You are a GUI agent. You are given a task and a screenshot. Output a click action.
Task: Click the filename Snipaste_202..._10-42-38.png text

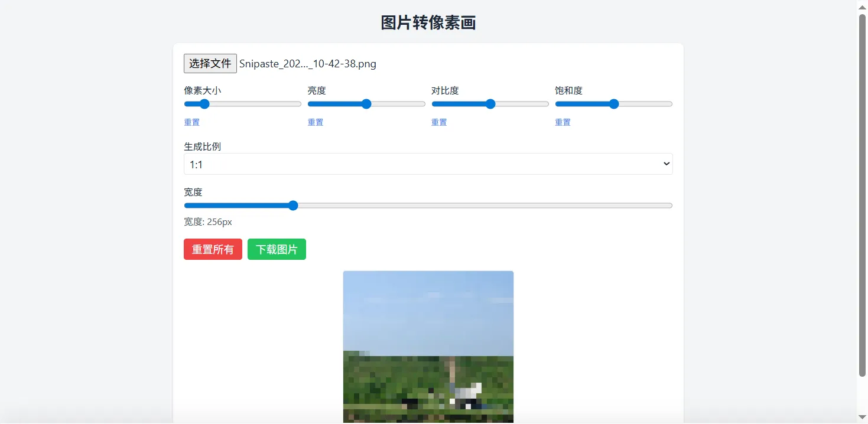point(308,63)
